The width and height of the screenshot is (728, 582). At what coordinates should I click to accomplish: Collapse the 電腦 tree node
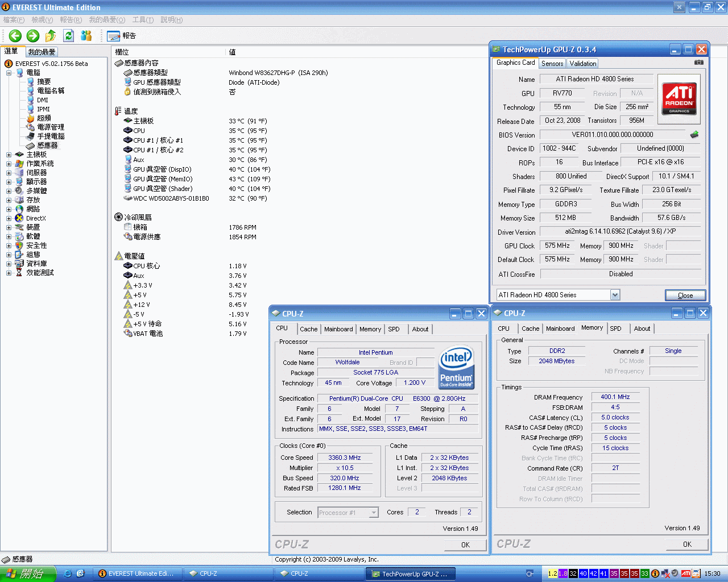click(x=9, y=73)
